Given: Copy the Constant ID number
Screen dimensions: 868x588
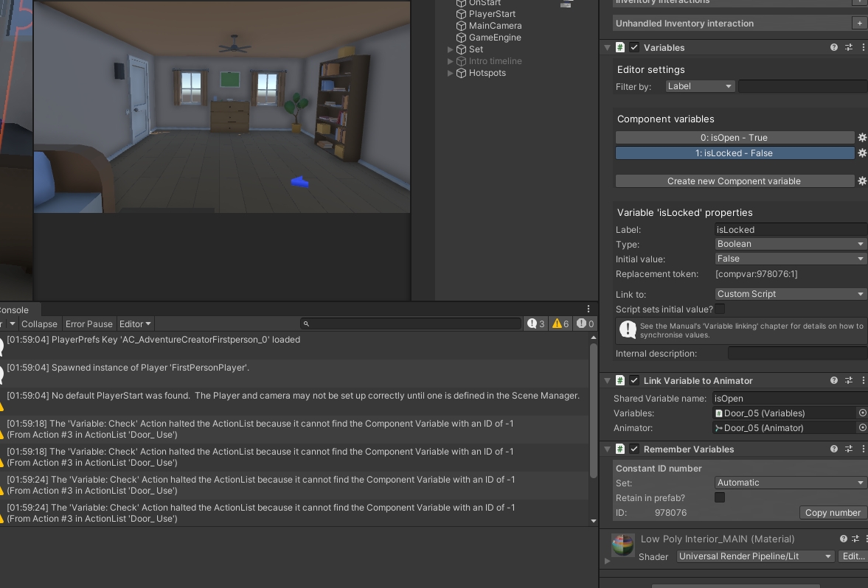Looking at the screenshot, I should (x=833, y=513).
